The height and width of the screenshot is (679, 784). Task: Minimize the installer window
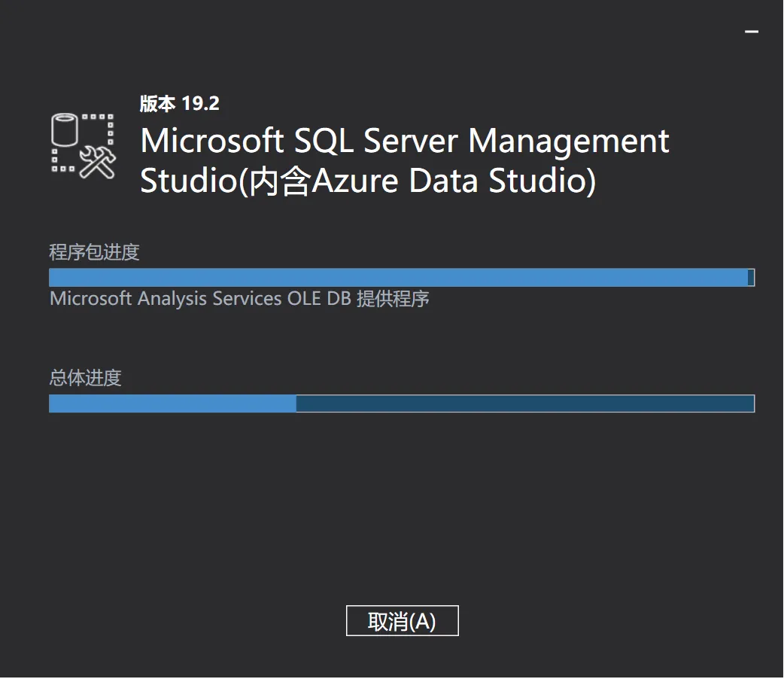click(751, 32)
